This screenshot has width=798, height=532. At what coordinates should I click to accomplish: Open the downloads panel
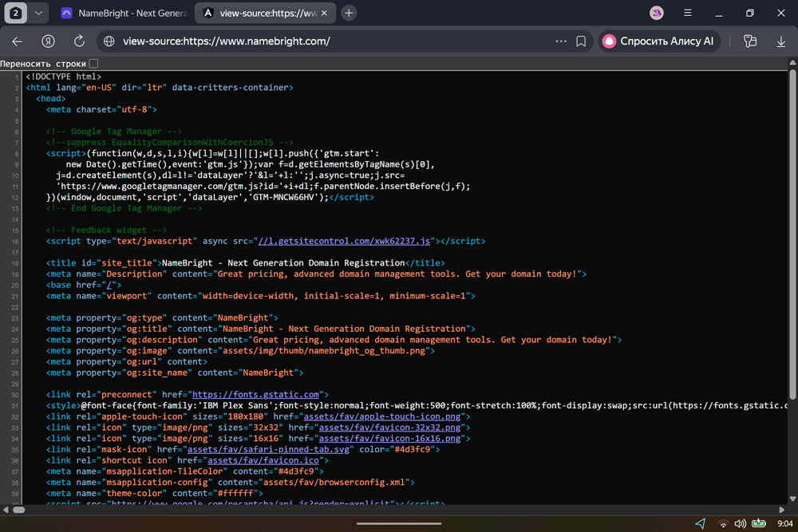point(781,41)
